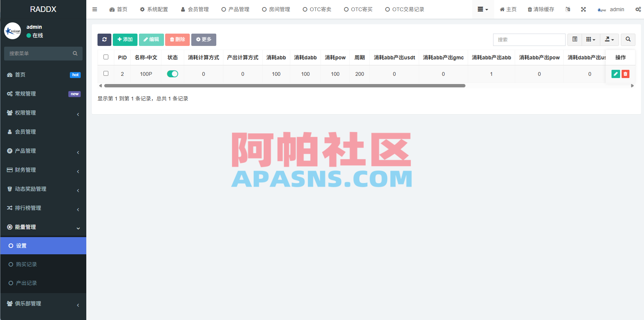Expand the 权限管理 sidebar menu

tap(43, 113)
